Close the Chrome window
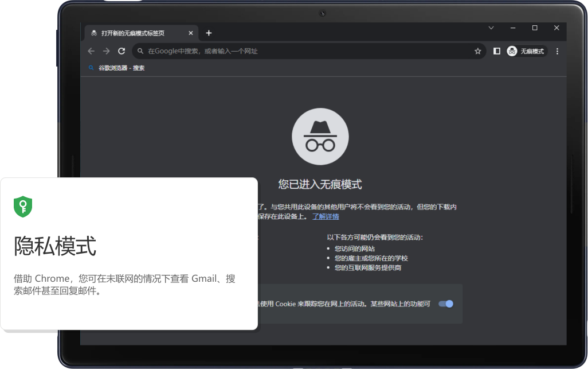This screenshot has width=588, height=369. (x=556, y=28)
